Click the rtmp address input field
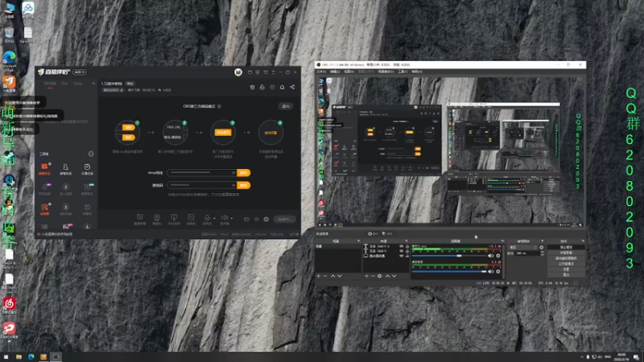The image size is (644, 362). pyautogui.click(x=202, y=173)
